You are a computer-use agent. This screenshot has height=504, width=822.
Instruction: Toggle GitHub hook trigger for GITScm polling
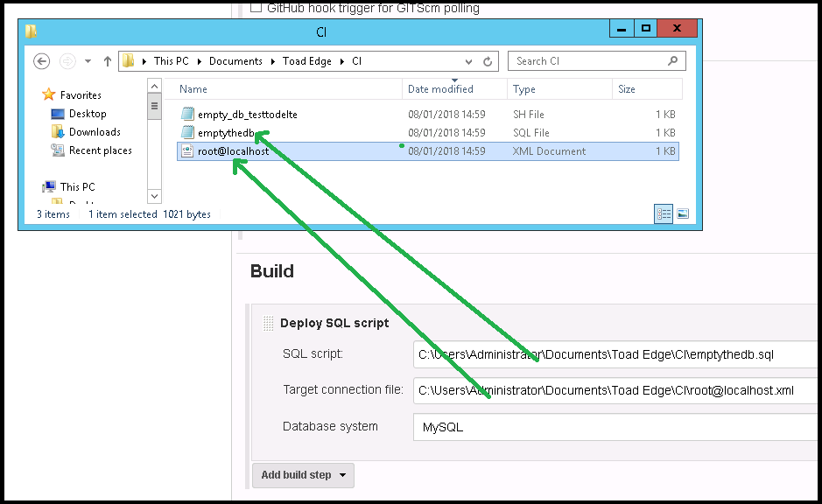coord(256,7)
